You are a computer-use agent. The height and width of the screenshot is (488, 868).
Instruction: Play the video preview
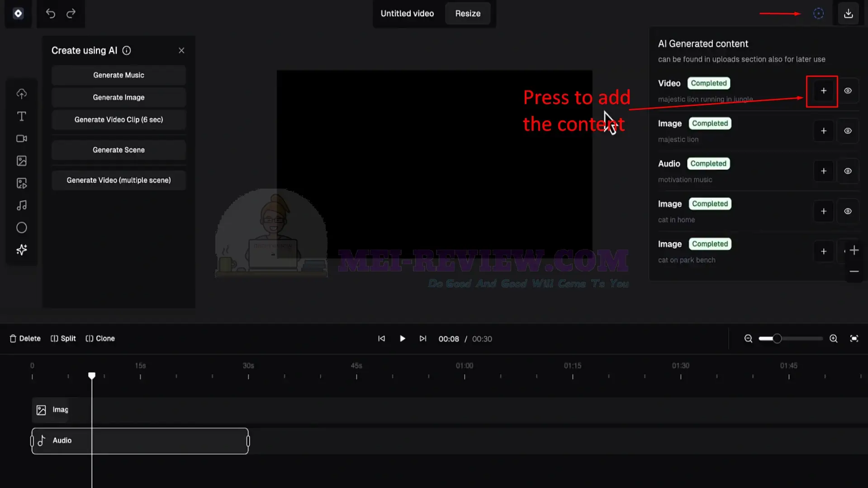tap(402, 339)
